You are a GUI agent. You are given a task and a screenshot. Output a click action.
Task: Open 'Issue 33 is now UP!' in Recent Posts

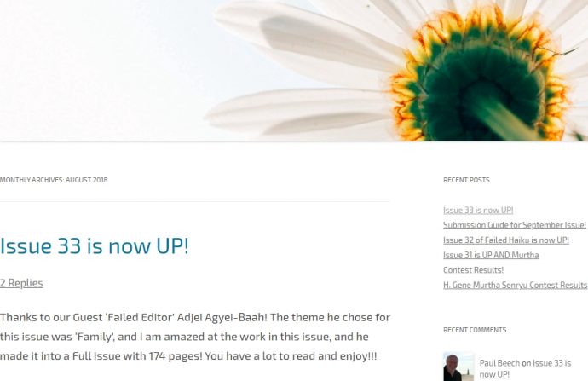coord(478,210)
